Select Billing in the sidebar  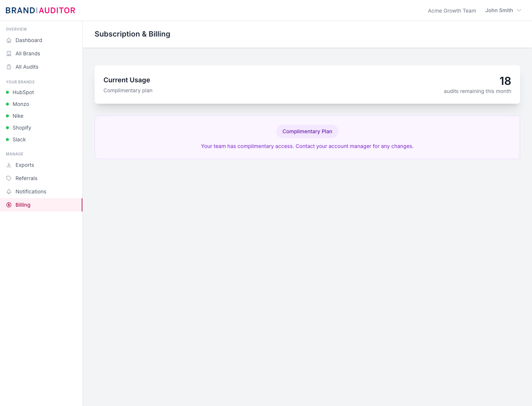(41, 205)
